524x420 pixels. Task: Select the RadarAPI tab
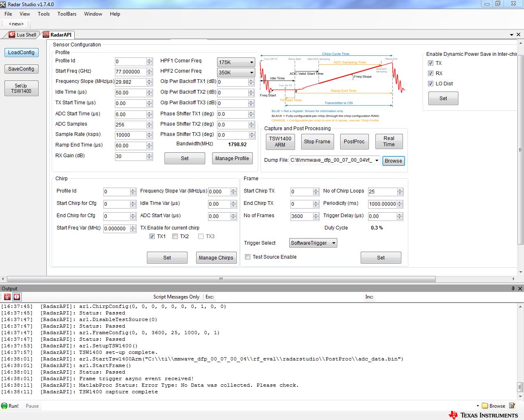pos(57,35)
